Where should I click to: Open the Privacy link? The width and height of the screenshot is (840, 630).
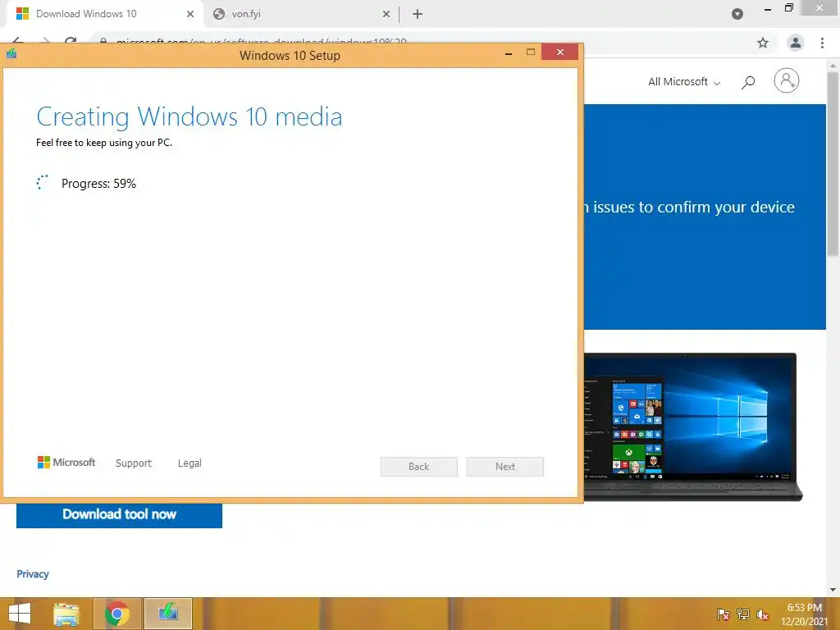33,573
